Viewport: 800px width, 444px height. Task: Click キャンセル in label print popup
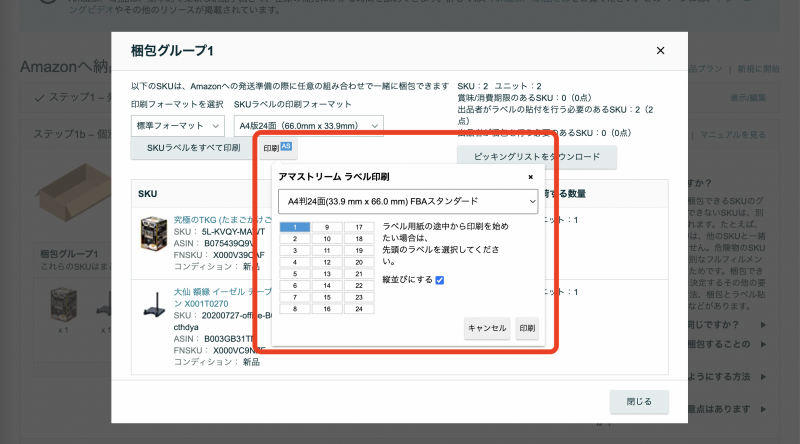[487, 328]
